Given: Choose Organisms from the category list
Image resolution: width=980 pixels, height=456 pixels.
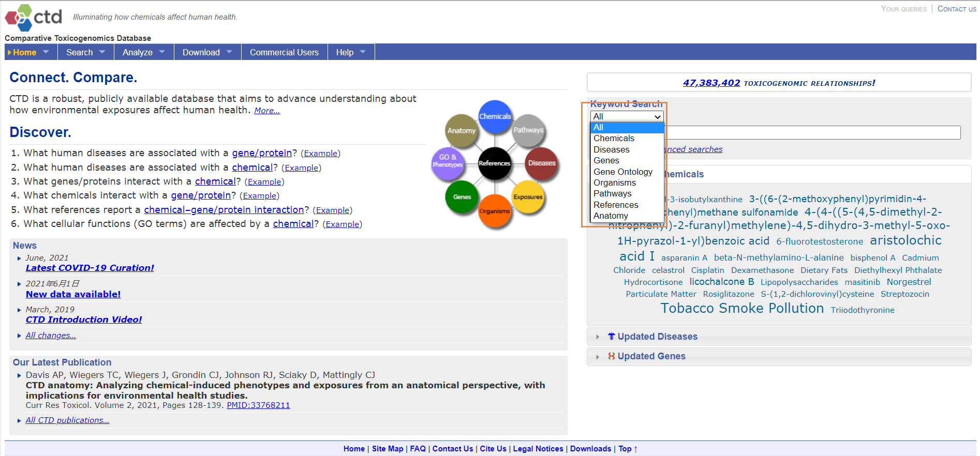Looking at the screenshot, I should [627, 183].
